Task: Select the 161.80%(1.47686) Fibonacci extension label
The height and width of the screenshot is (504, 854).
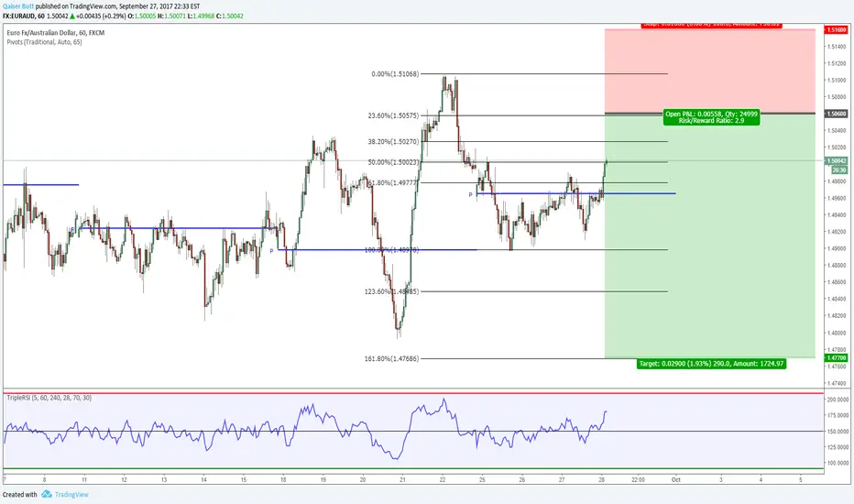Action: tap(391, 358)
